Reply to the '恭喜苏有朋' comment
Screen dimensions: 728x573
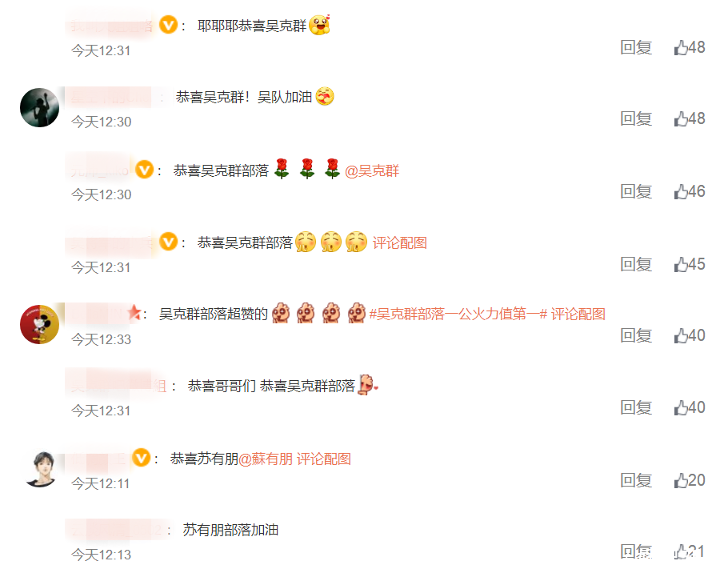(636, 480)
